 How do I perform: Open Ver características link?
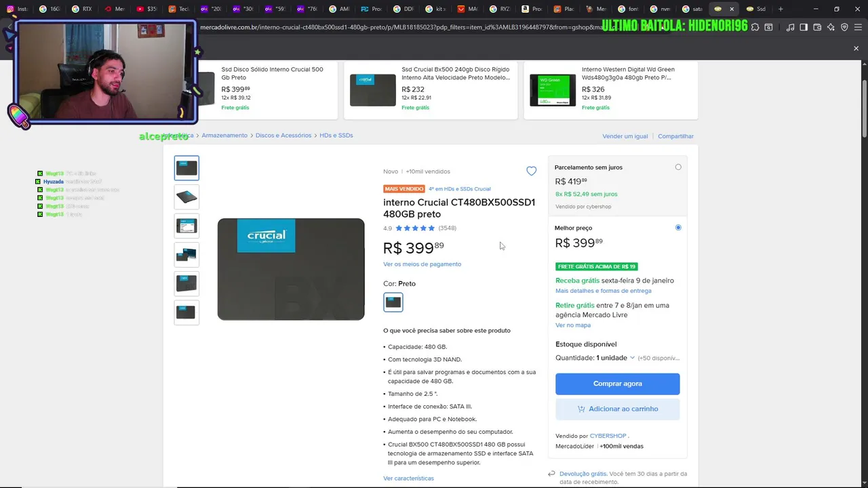pos(408,479)
